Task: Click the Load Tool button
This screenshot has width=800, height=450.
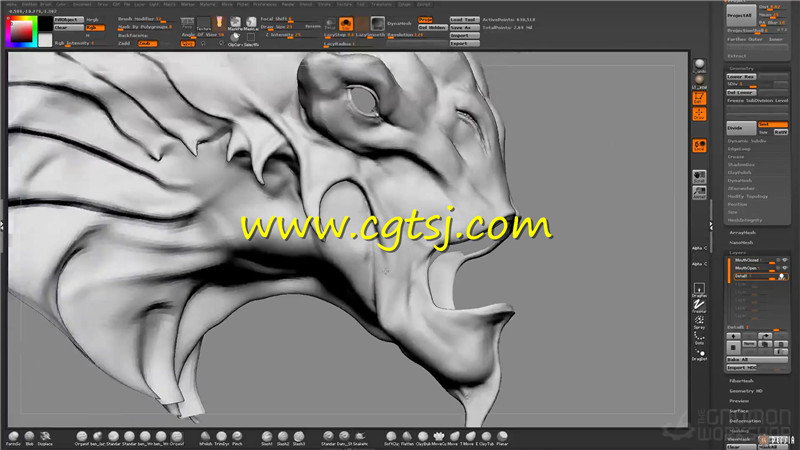Action: (x=464, y=20)
